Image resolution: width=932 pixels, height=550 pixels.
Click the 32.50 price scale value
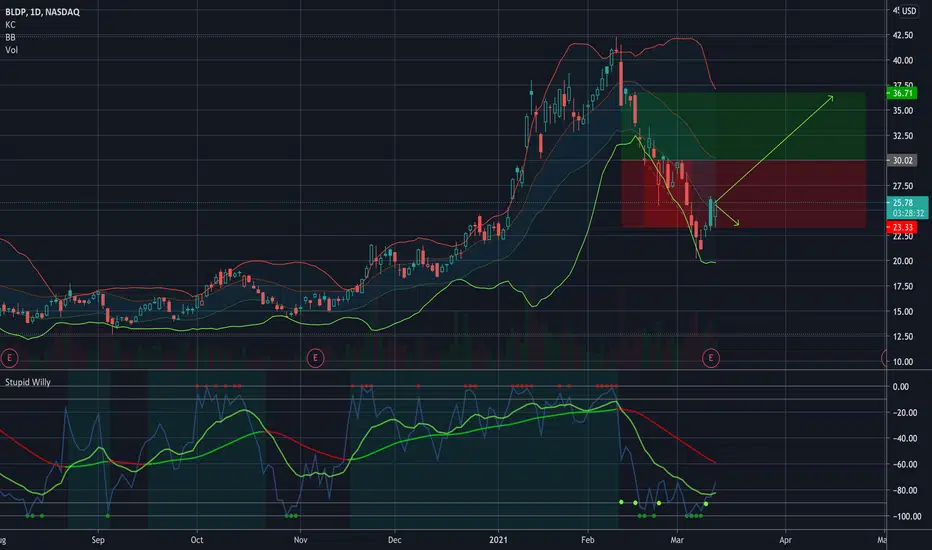(x=902, y=136)
